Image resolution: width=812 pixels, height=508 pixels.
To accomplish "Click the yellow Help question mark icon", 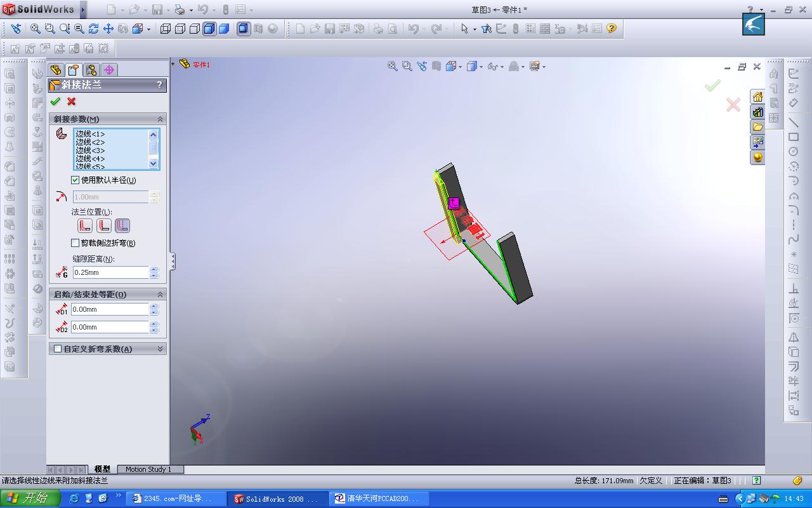I will [612, 29].
